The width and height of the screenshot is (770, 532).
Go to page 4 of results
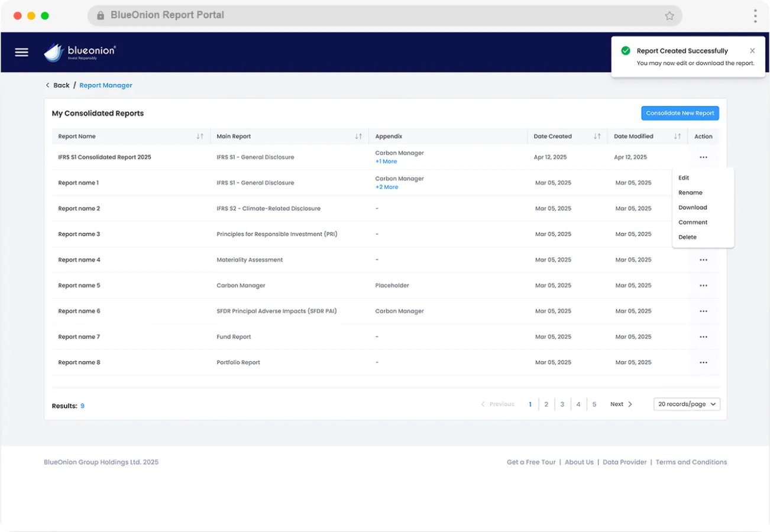click(x=578, y=404)
